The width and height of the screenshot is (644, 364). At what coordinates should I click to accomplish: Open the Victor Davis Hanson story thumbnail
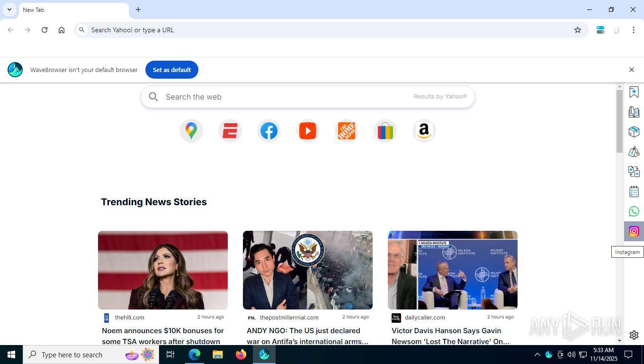click(x=453, y=270)
